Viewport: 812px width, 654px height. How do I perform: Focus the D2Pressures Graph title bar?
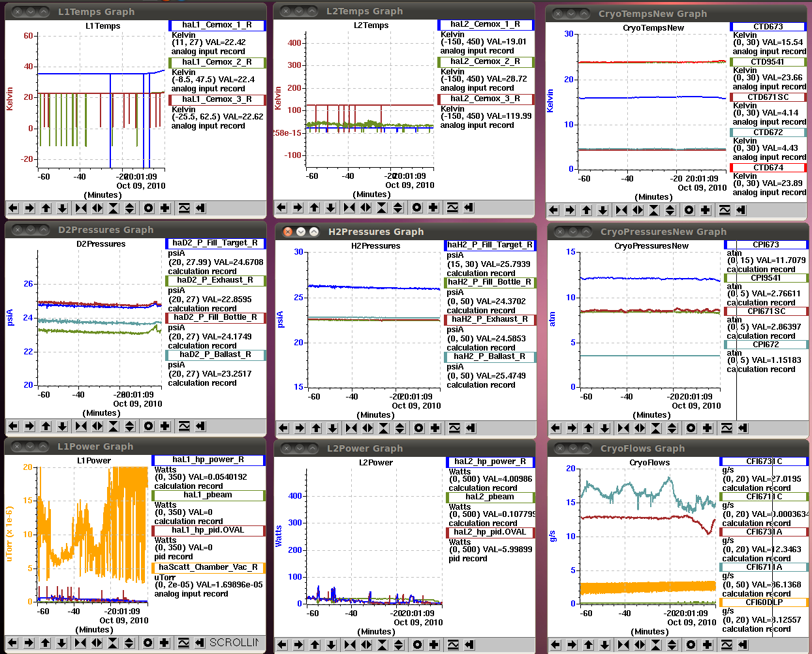(135, 230)
